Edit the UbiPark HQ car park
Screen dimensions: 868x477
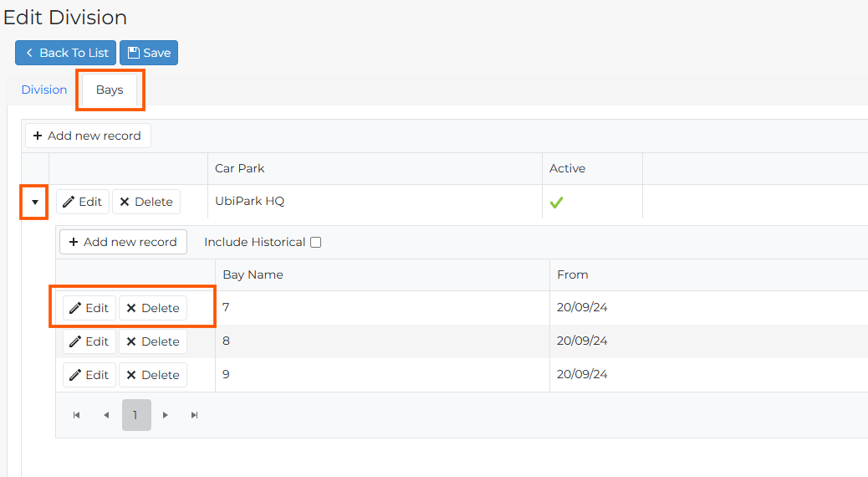point(83,202)
